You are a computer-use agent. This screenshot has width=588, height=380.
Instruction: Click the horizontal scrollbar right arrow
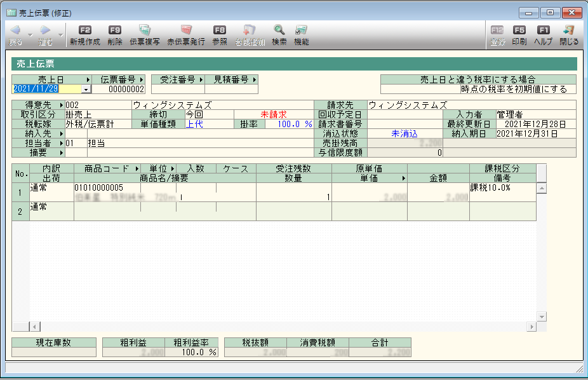click(x=531, y=327)
